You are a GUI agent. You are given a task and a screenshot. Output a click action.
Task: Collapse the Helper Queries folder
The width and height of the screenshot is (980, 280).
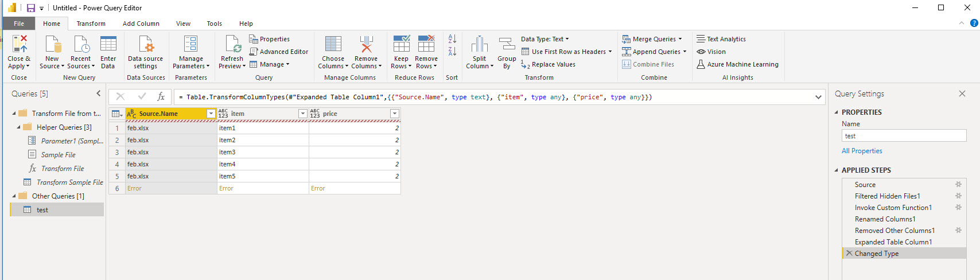coord(18,127)
